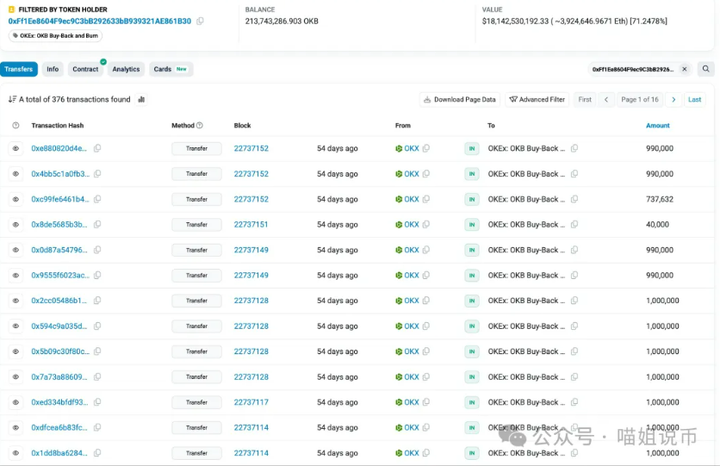
Task: Preview transaction 0x0d87a54796 with eye icon
Action: click(16, 250)
